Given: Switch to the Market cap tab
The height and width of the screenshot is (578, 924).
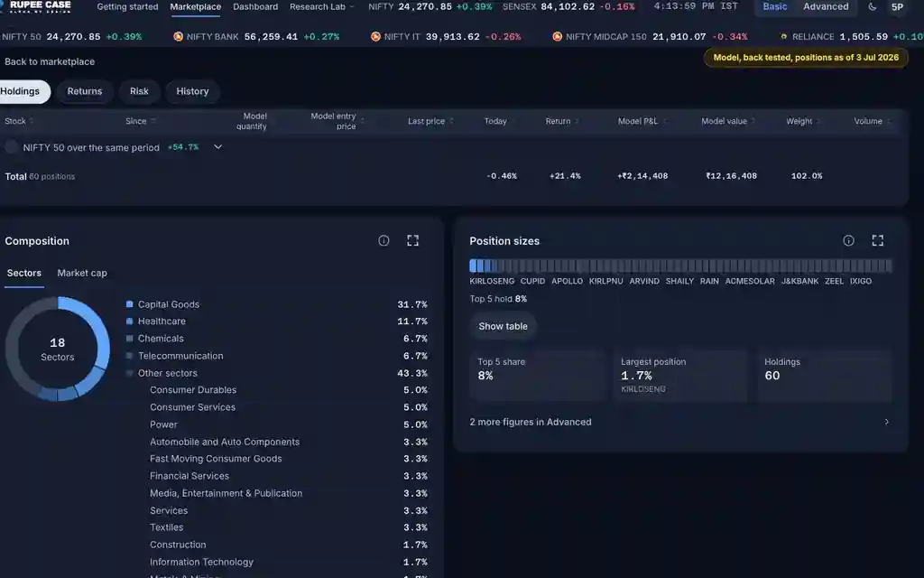Looking at the screenshot, I should click(x=82, y=273).
